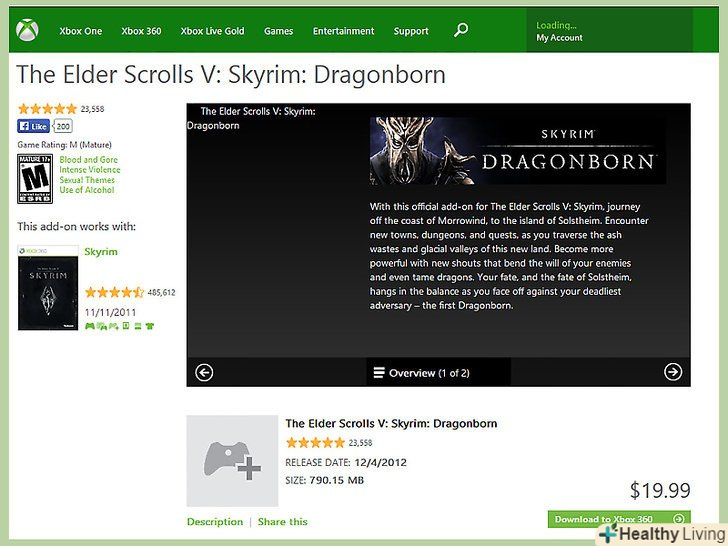Screen dimensions: 728x546
Task: Open the Skyrim box art thumbnail
Action: pyautogui.click(x=48, y=288)
